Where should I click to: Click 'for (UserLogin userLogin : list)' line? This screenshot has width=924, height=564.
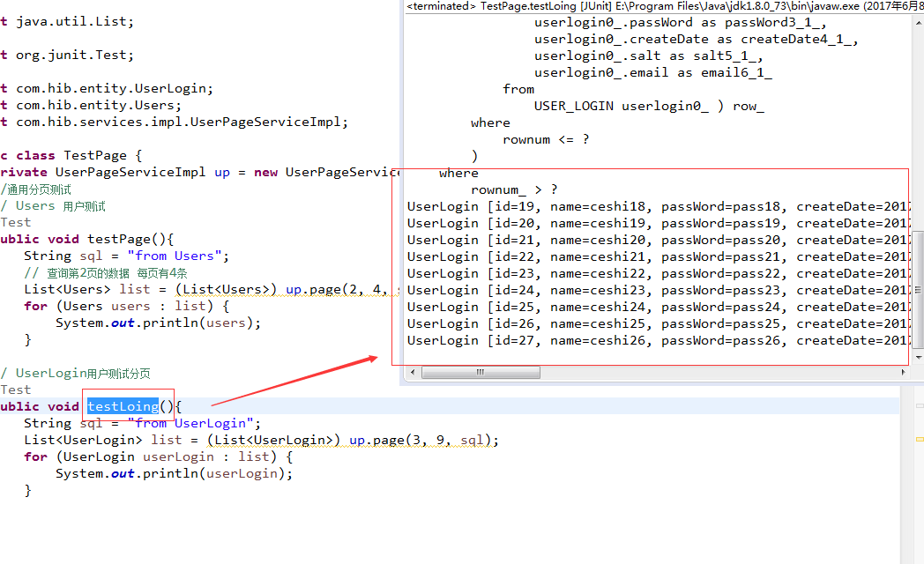tap(158, 456)
